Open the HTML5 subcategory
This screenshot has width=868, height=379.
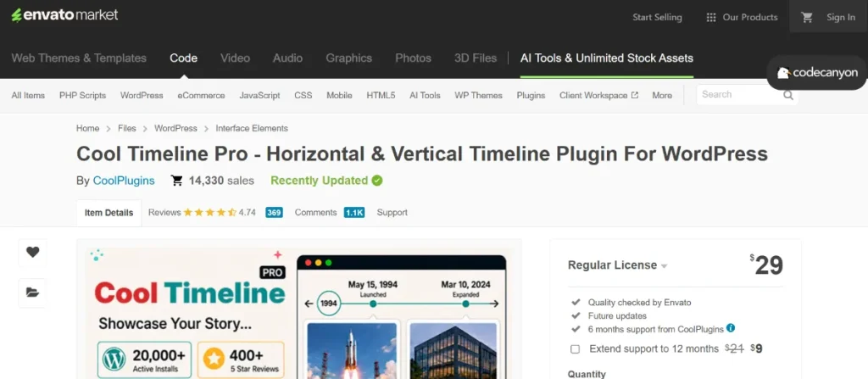(381, 95)
